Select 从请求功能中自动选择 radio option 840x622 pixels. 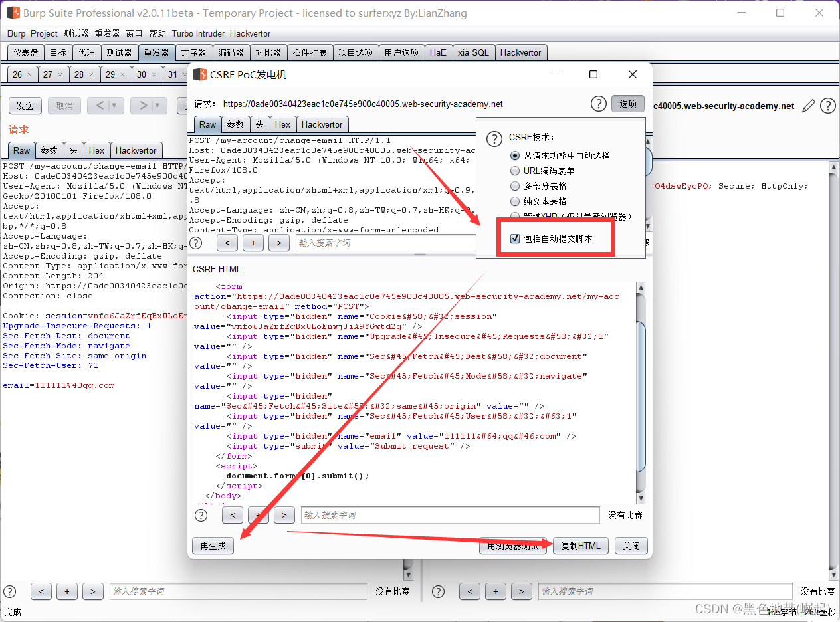click(515, 155)
